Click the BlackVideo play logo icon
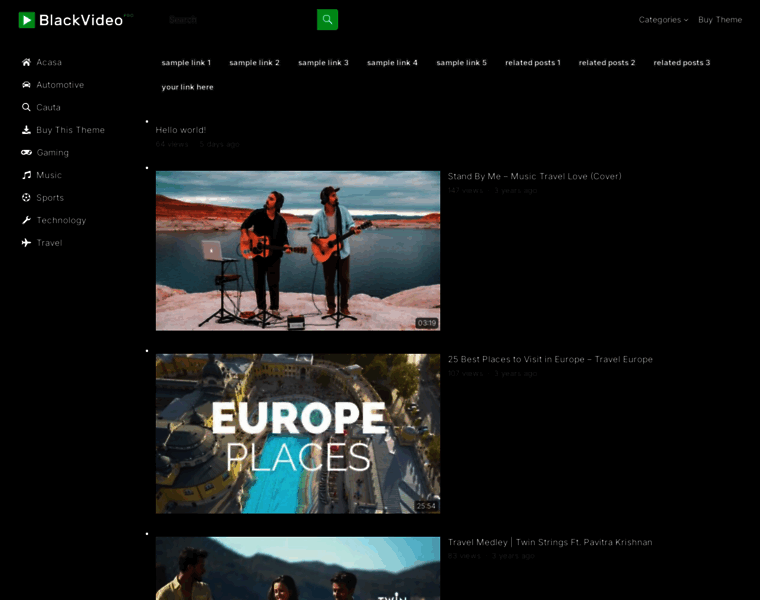This screenshot has width=760, height=600. [27, 20]
